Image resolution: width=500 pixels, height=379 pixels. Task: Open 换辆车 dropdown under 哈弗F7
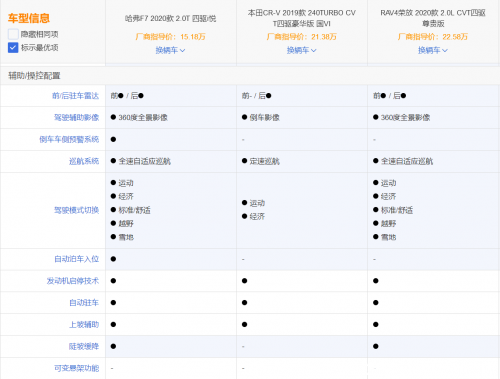(170, 50)
